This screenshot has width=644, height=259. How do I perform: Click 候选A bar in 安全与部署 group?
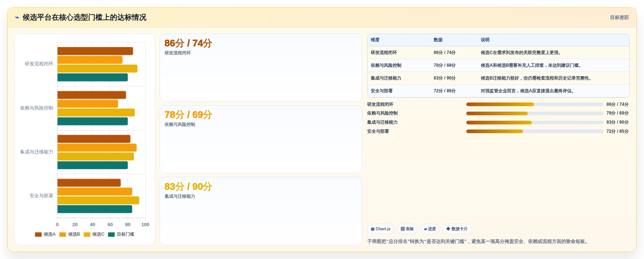click(89, 183)
